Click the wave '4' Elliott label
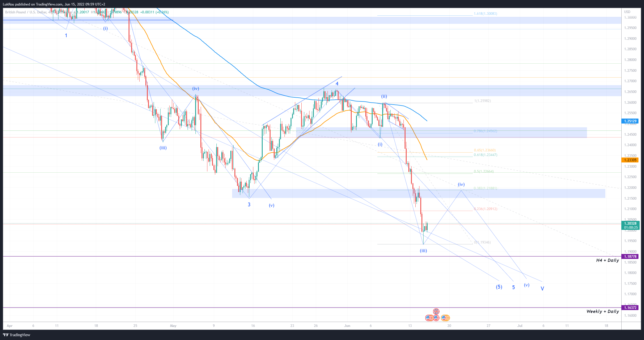This screenshot has width=644, height=340. coord(337,84)
